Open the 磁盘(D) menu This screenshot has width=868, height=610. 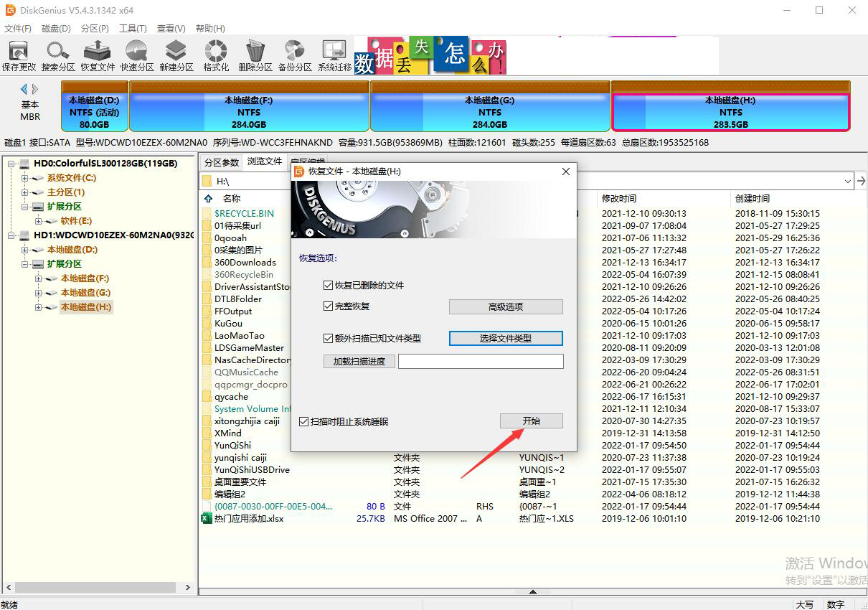tap(56, 29)
